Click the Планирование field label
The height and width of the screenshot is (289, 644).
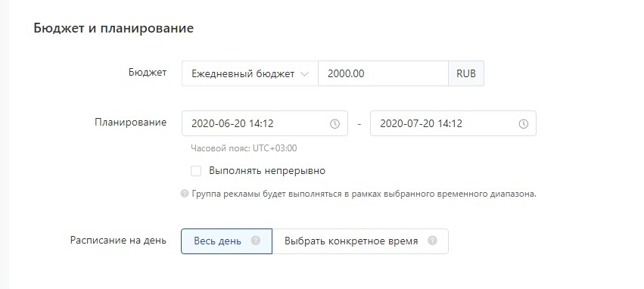pyautogui.click(x=131, y=123)
